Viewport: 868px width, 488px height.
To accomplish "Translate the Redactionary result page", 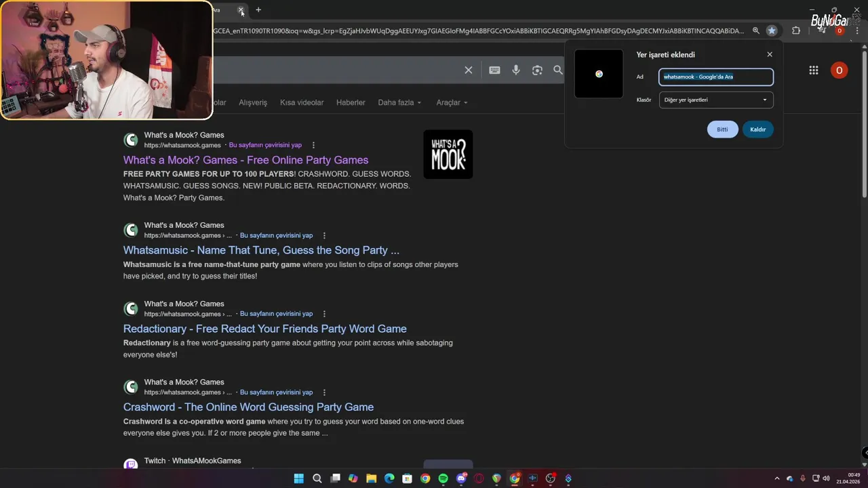I will [276, 314].
